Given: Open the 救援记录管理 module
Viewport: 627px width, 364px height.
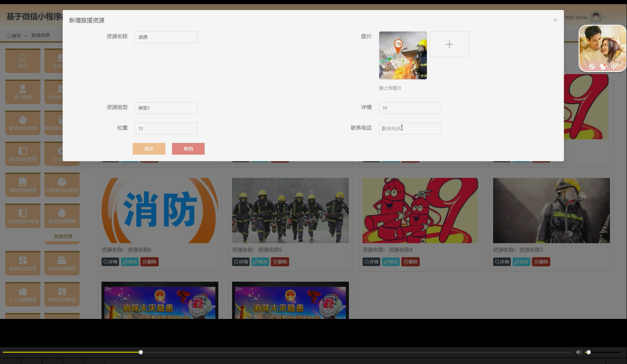Looking at the screenshot, I should tap(23, 263).
